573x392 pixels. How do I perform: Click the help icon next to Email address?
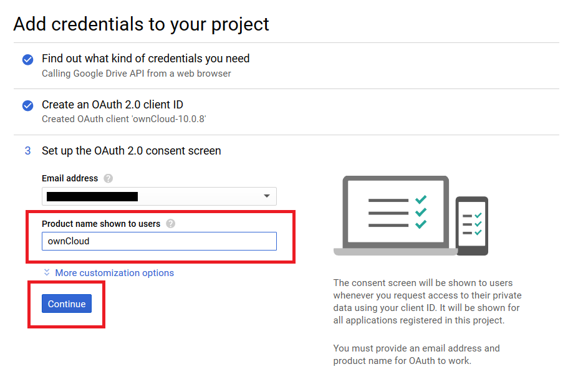[107, 178]
